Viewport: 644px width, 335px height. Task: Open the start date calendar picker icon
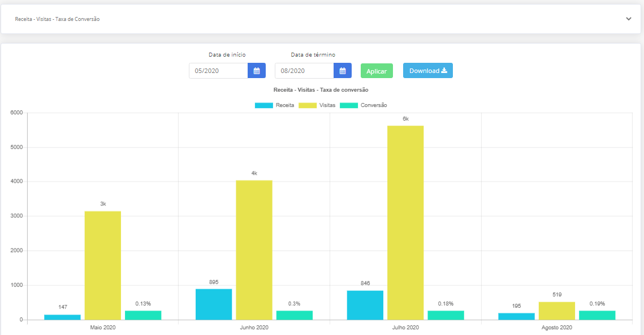pyautogui.click(x=257, y=71)
